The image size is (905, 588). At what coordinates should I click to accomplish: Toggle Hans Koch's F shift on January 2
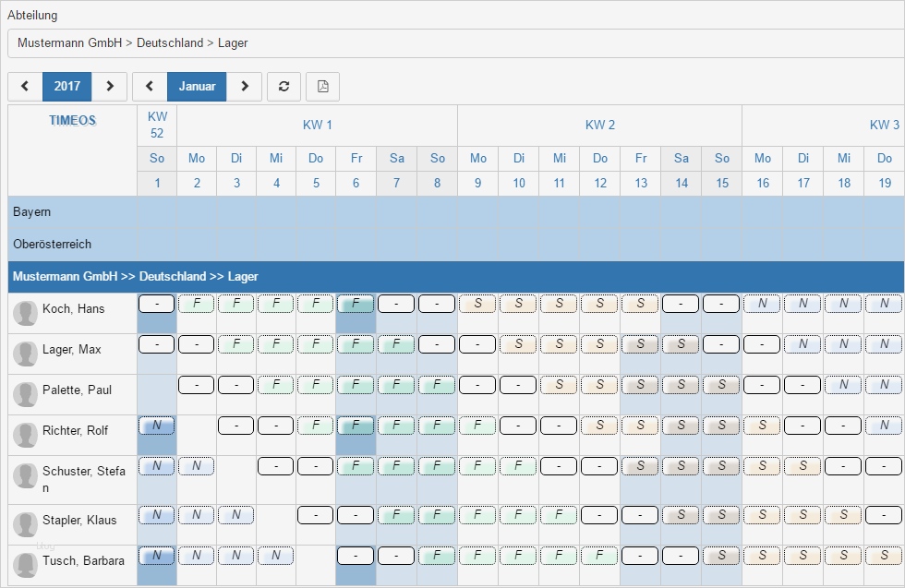(x=196, y=303)
